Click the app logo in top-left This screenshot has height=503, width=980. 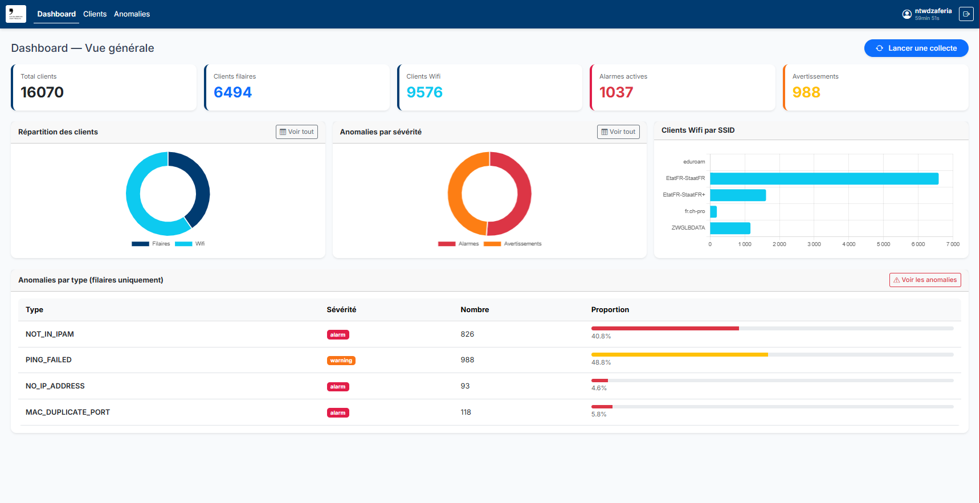tap(16, 14)
